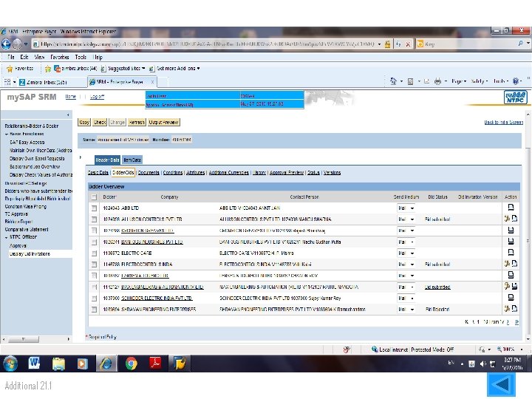Expand the Safety menu dropdown
This screenshot has width=532, height=399.
[x=479, y=81]
